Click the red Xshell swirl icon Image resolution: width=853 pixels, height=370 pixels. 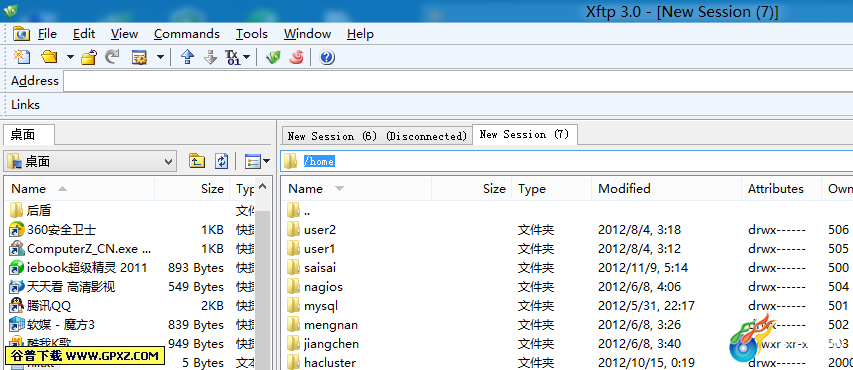[296, 57]
